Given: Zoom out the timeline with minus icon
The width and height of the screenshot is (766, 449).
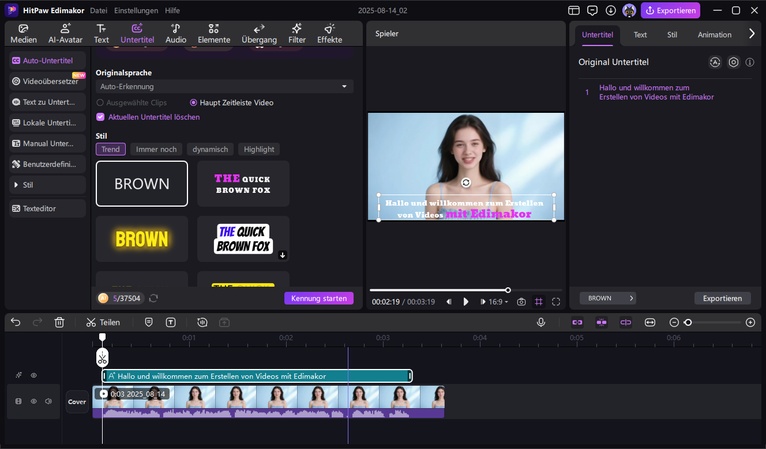Looking at the screenshot, I should pos(674,322).
